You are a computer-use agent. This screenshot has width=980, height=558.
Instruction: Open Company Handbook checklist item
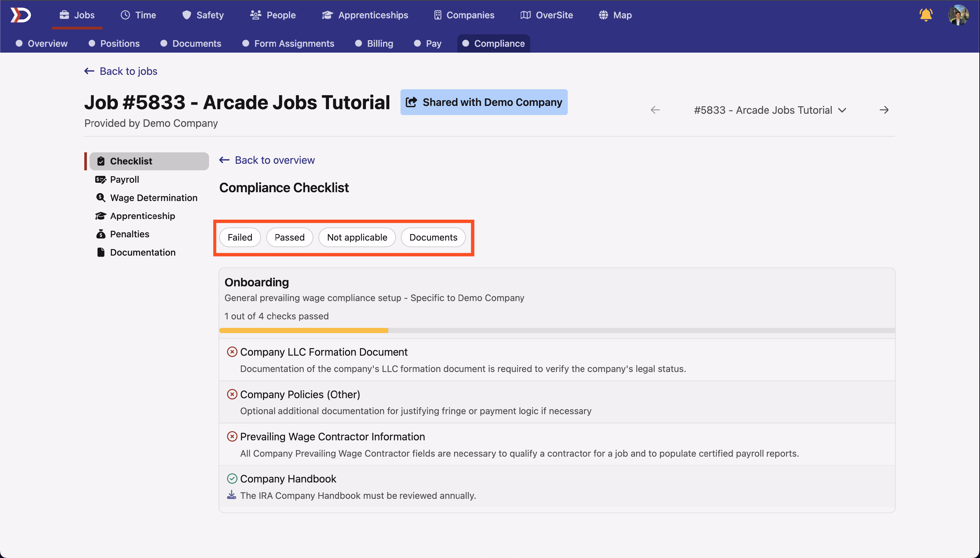[557, 487]
